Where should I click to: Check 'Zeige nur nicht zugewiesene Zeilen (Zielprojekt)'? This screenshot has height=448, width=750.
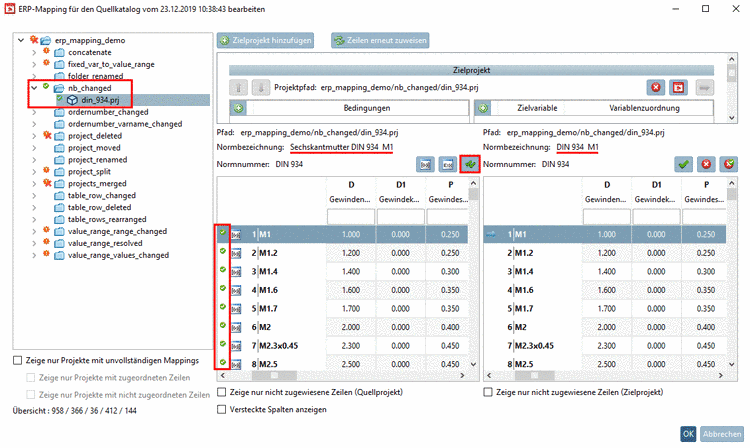tap(488, 393)
